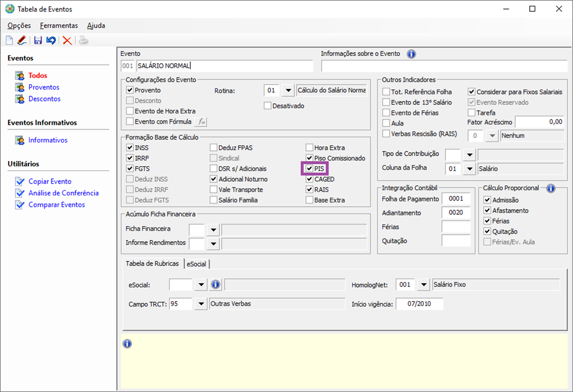Open the HomologNet dropdown arrow
Image resolution: width=573 pixels, height=392 pixels.
[423, 284]
